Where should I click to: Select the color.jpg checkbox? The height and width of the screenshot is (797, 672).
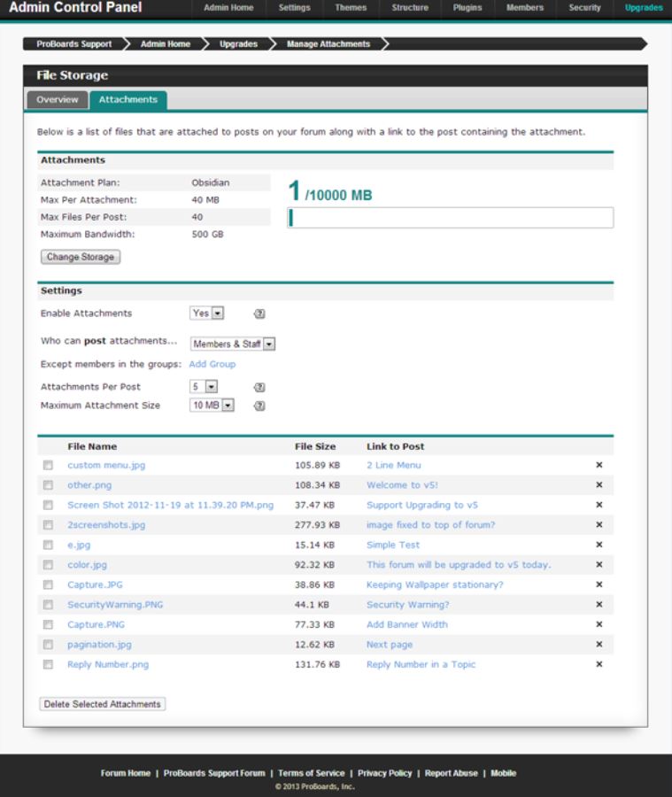click(48, 565)
